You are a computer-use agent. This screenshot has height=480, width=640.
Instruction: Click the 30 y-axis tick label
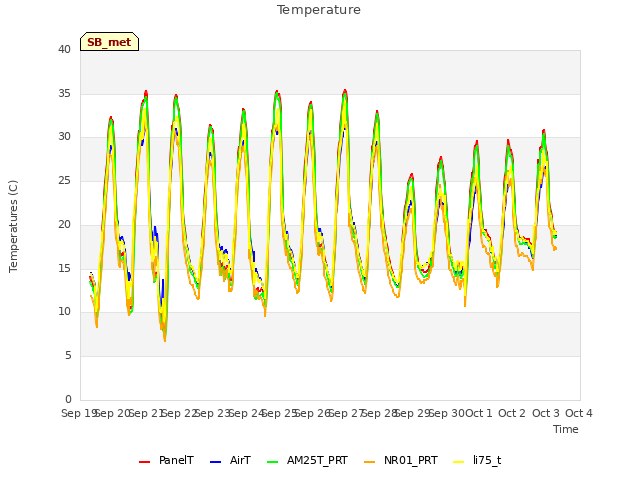(64, 137)
